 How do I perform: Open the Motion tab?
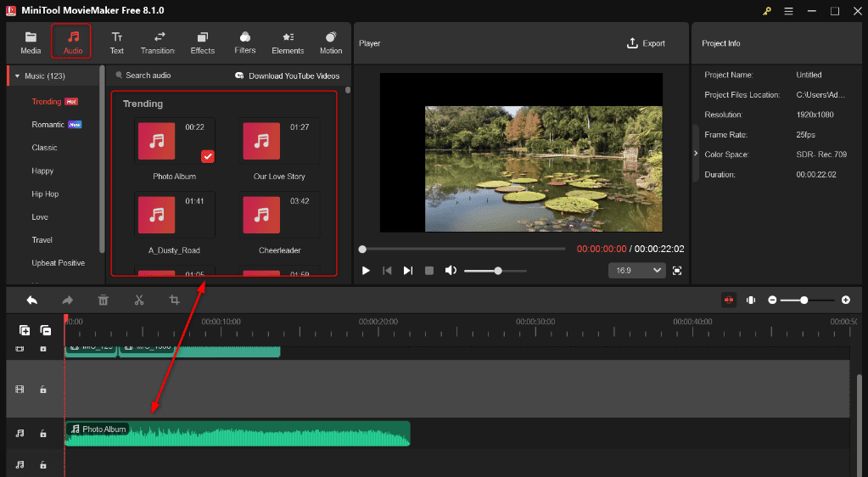pyautogui.click(x=331, y=42)
